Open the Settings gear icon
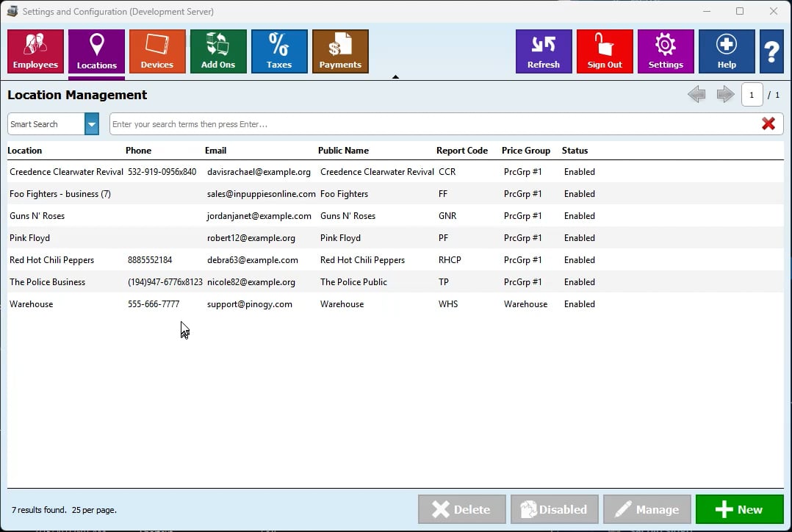The width and height of the screenshot is (792, 532). click(666, 51)
